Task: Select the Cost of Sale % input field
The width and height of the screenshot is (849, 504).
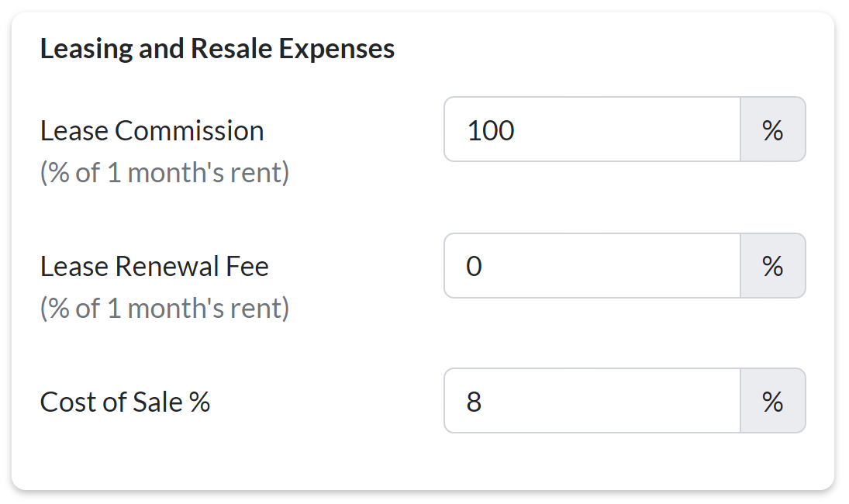Action: [x=592, y=401]
